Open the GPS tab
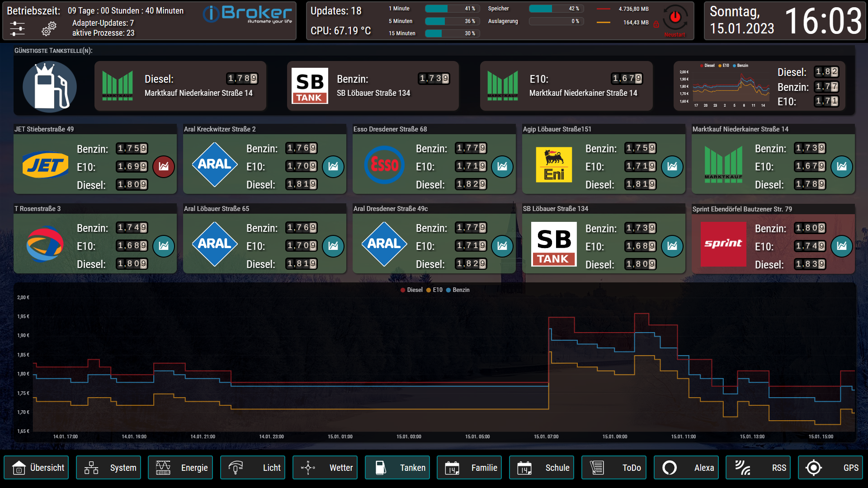Image resolution: width=868 pixels, height=488 pixels. (x=831, y=468)
